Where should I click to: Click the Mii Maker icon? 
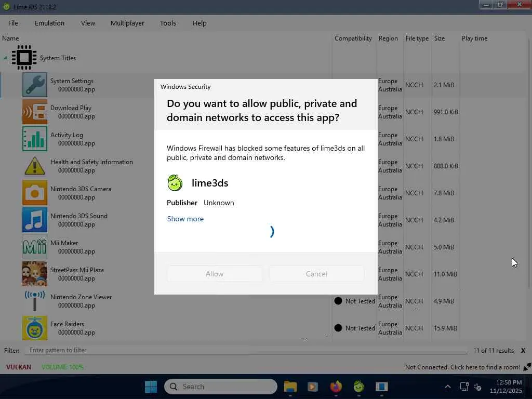35,247
